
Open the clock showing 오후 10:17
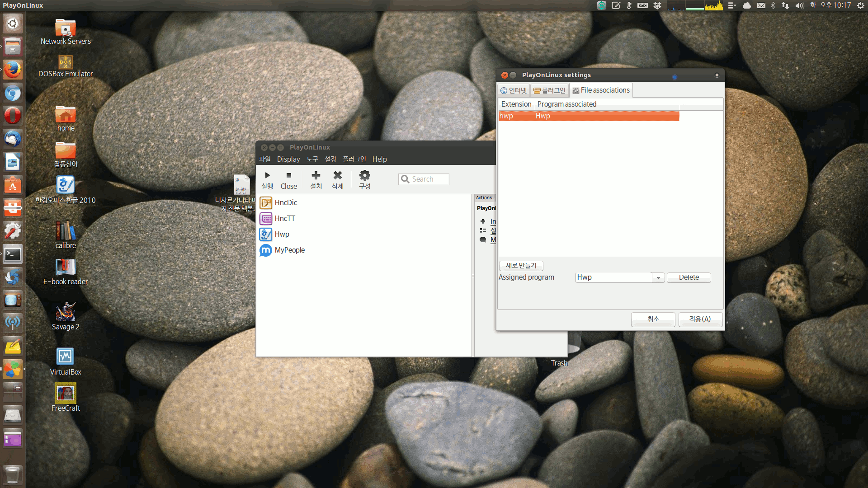[835, 5]
